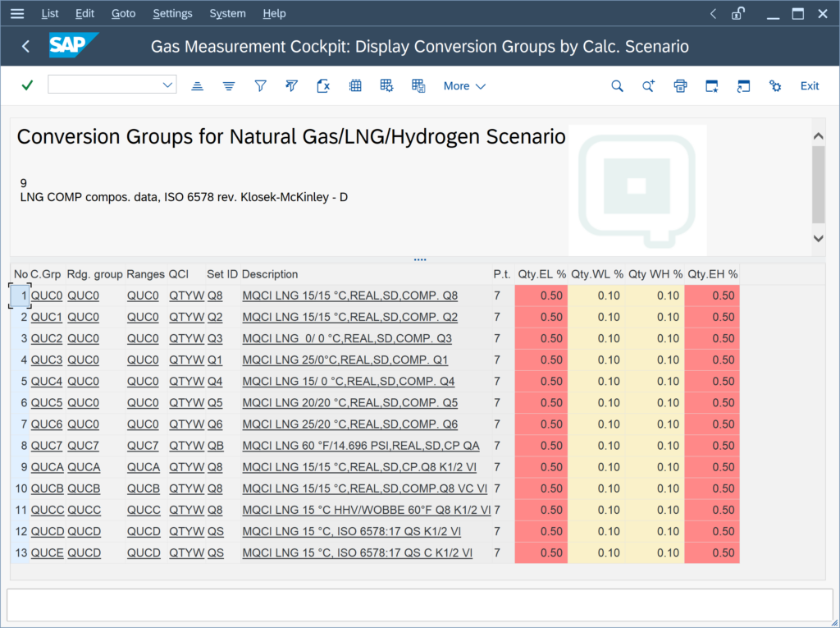Viewport: 840px width, 628px height.
Task: Click the magnifier icon with plus sign
Action: [x=648, y=86]
